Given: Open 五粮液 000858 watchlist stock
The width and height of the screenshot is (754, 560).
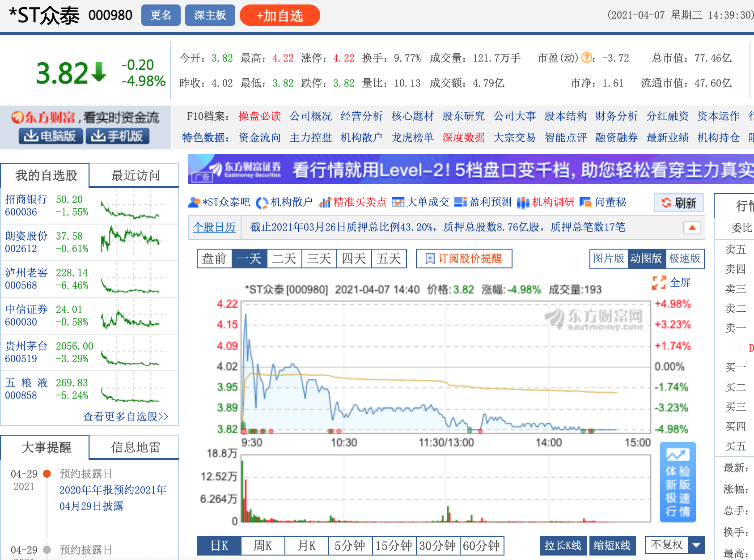Looking at the screenshot, I should [x=89, y=389].
